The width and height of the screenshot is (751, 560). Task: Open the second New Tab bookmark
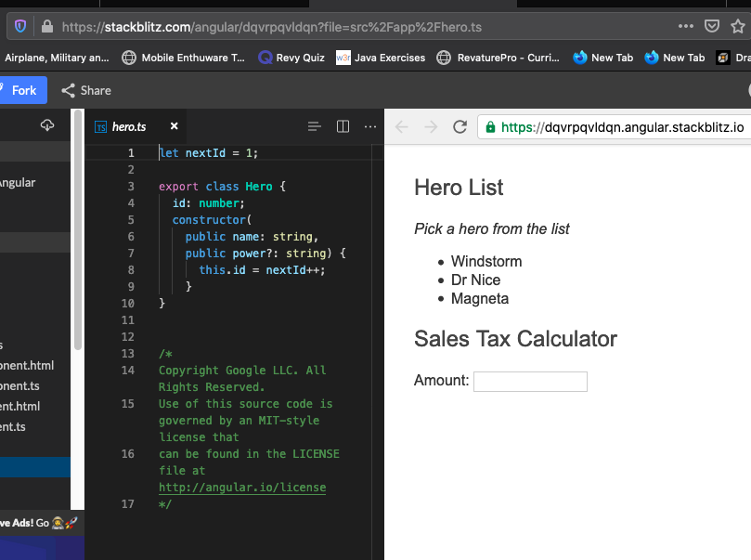coord(674,58)
